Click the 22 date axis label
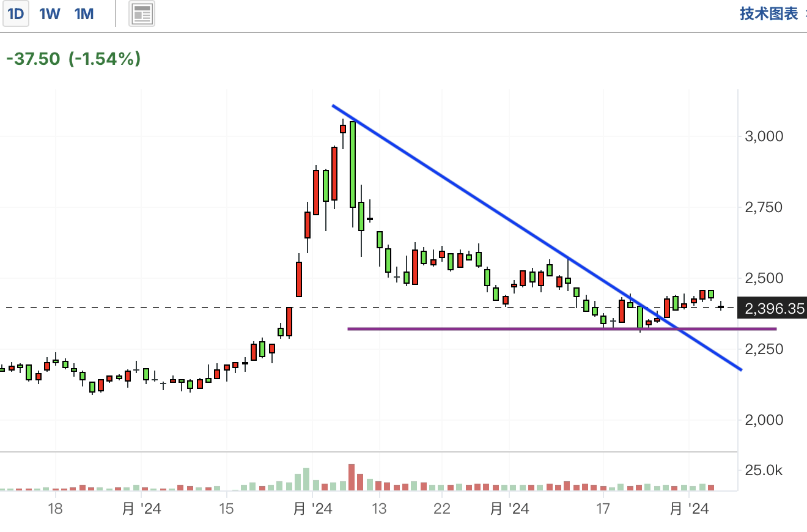This screenshot has width=807, height=532. 441,509
